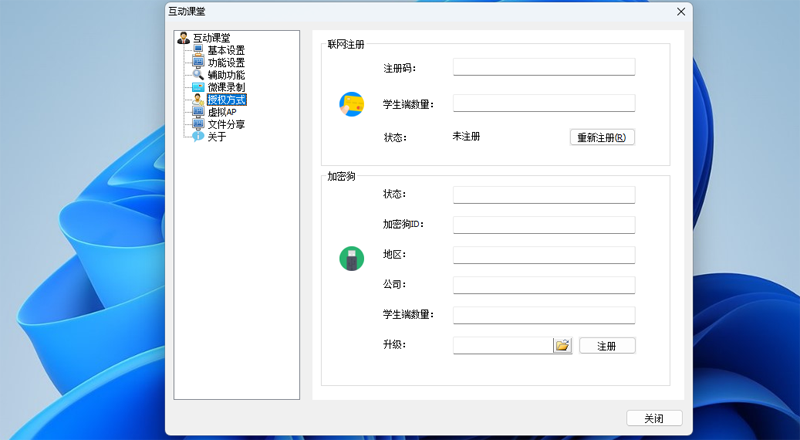Click the 加密狗ID: label
Screen dimensions: 800x440
coord(404,224)
